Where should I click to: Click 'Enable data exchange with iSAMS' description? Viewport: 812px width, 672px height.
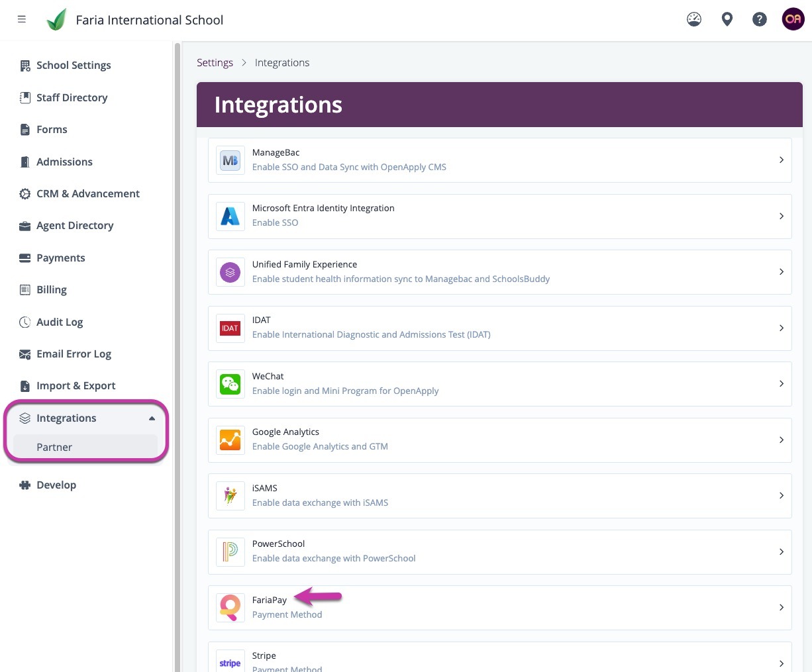point(320,503)
